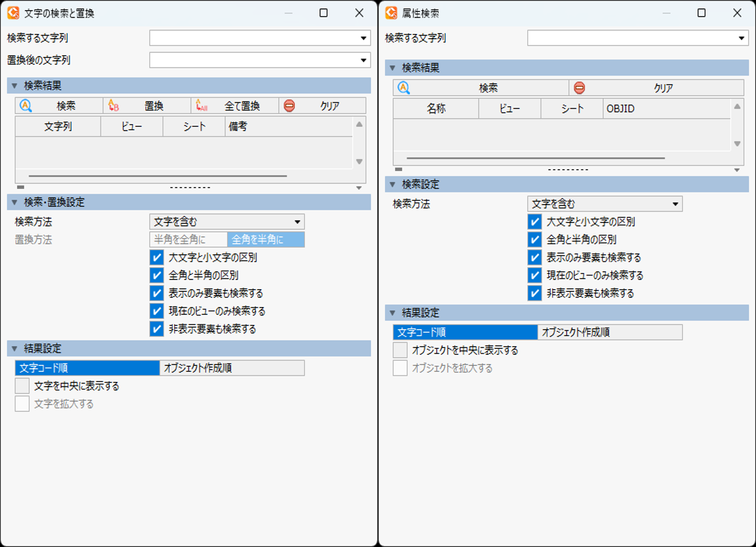Enable the 文字を中央に表示する checkbox
This screenshot has width=756, height=547.
22,386
